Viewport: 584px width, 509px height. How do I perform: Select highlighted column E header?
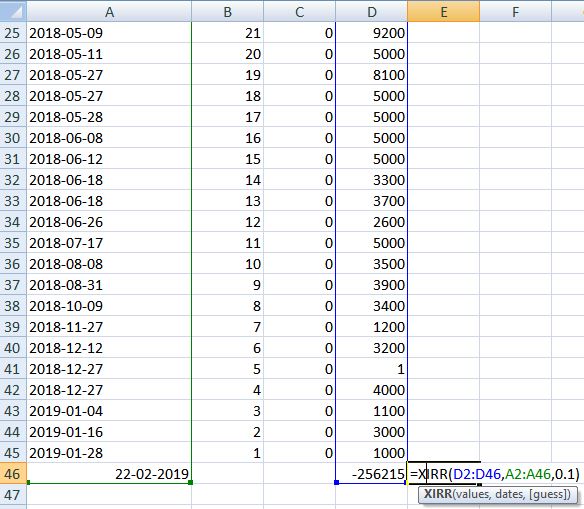point(443,12)
